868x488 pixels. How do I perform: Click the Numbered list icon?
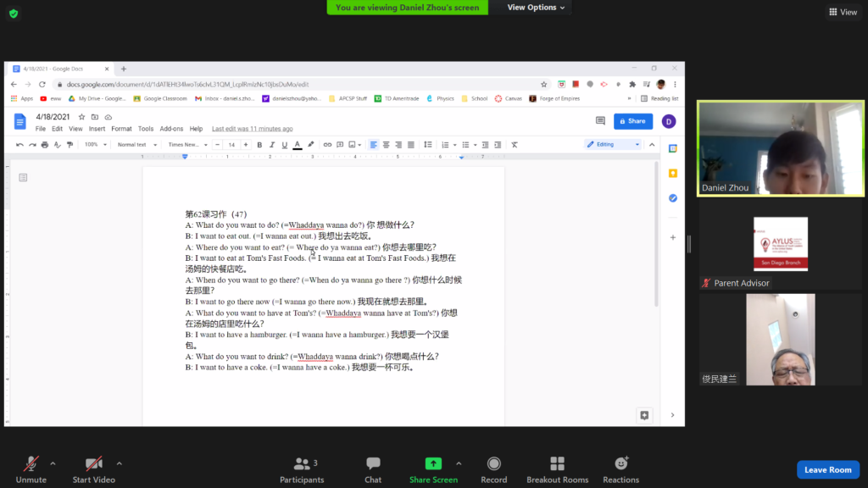point(445,145)
